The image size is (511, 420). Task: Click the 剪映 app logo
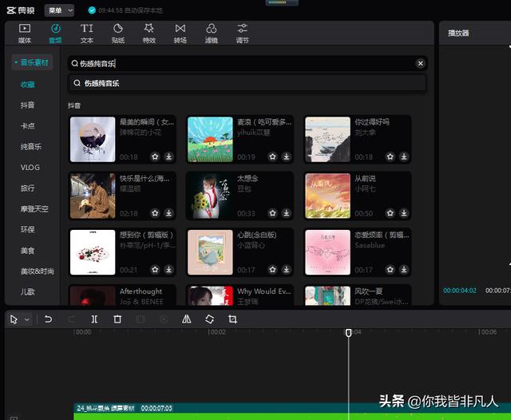[x=21, y=10]
